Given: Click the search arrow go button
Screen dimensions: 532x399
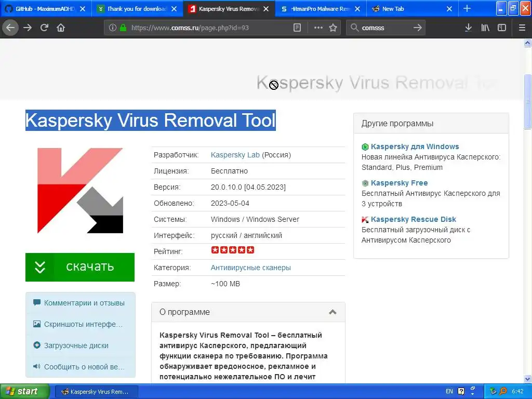Looking at the screenshot, I should (x=418, y=28).
